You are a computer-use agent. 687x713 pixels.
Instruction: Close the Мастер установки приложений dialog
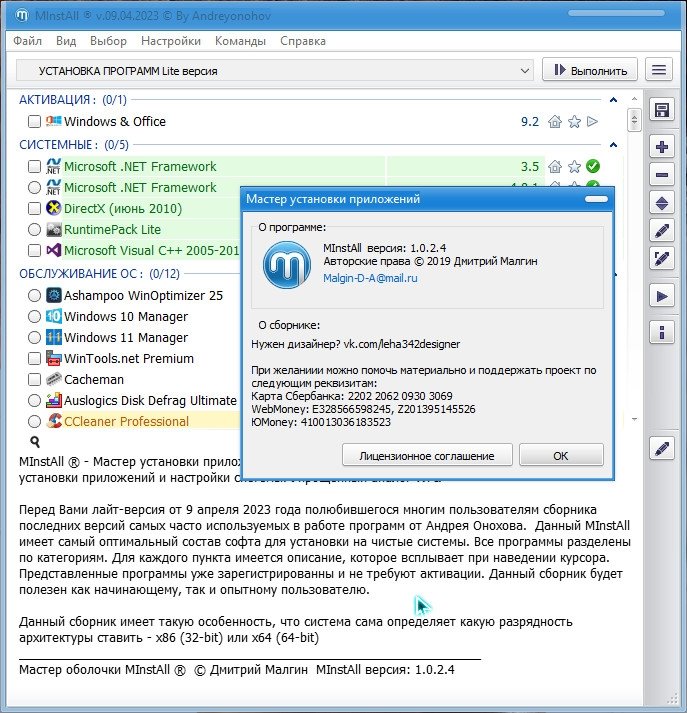click(596, 199)
